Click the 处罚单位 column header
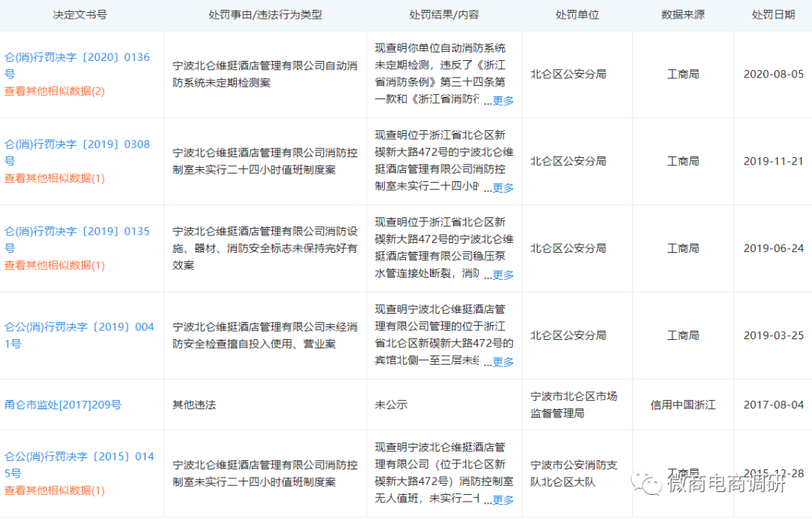Screen dimensions: 812x519 coord(577,15)
